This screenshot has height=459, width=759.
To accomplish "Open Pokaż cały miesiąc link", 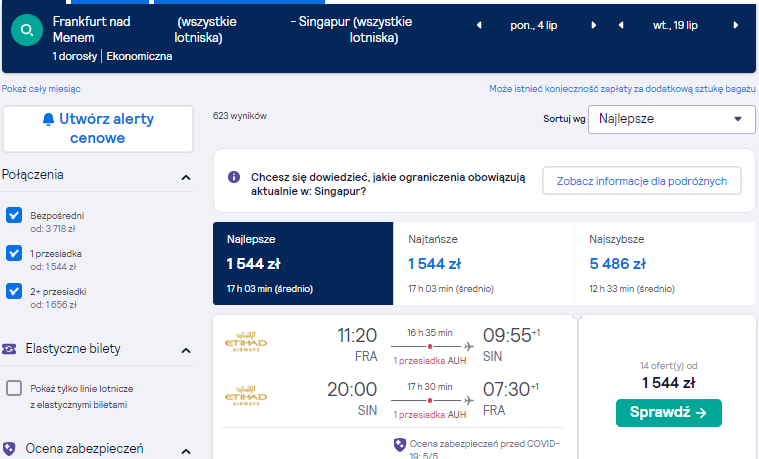I will 41,89.
